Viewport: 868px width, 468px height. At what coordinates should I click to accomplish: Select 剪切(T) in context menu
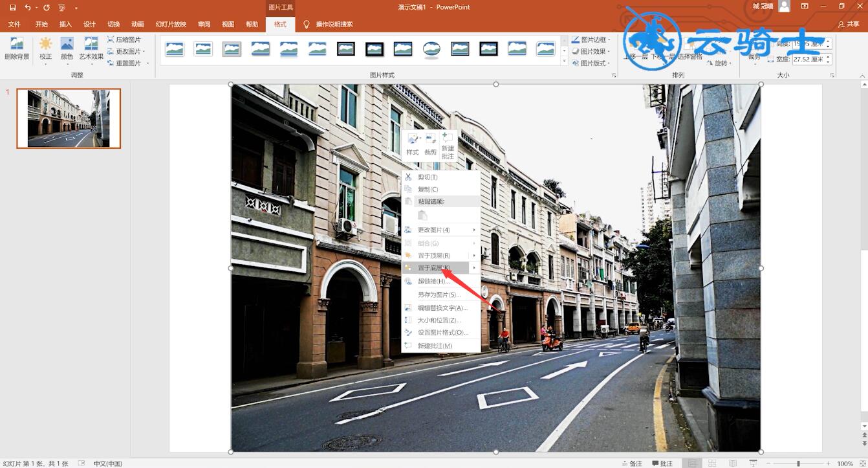point(441,177)
